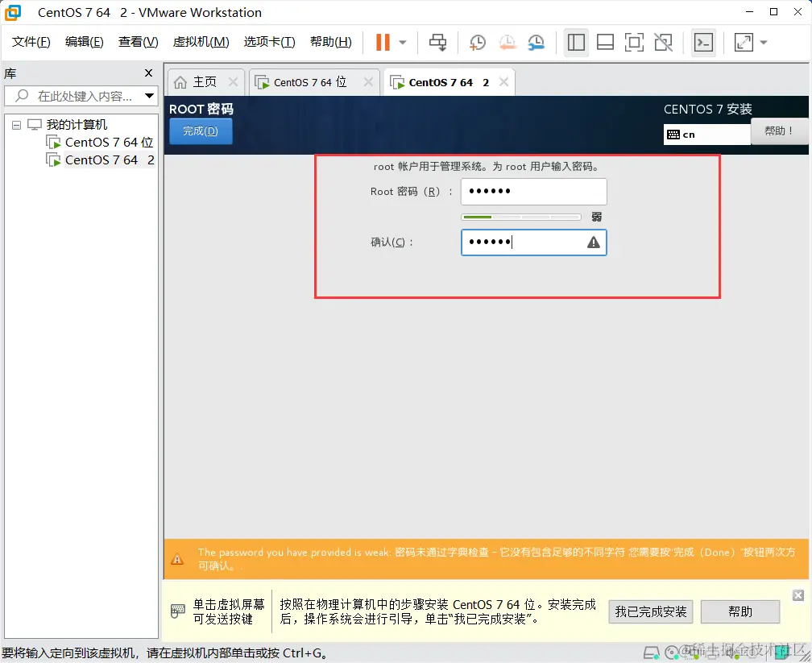Toggle the library sidebar panel
The width and height of the screenshot is (812, 663).
tap(576, 43)
